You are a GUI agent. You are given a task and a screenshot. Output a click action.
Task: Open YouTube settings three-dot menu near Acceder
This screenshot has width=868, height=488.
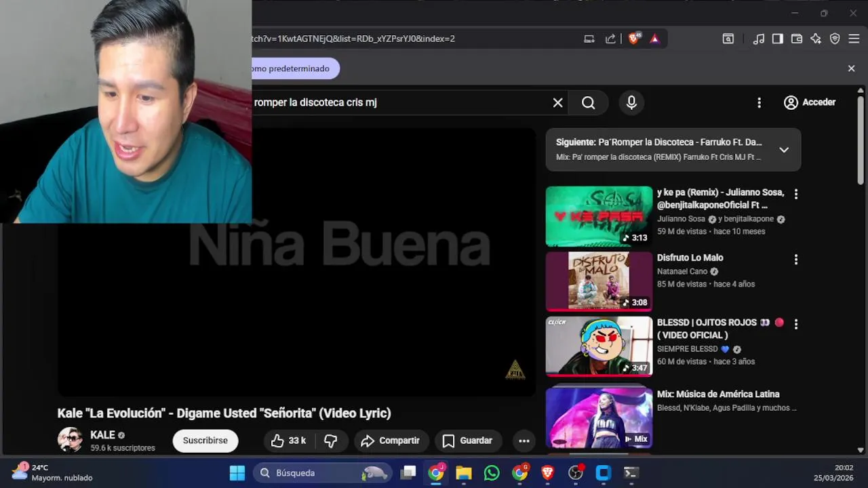pos(759,102)
